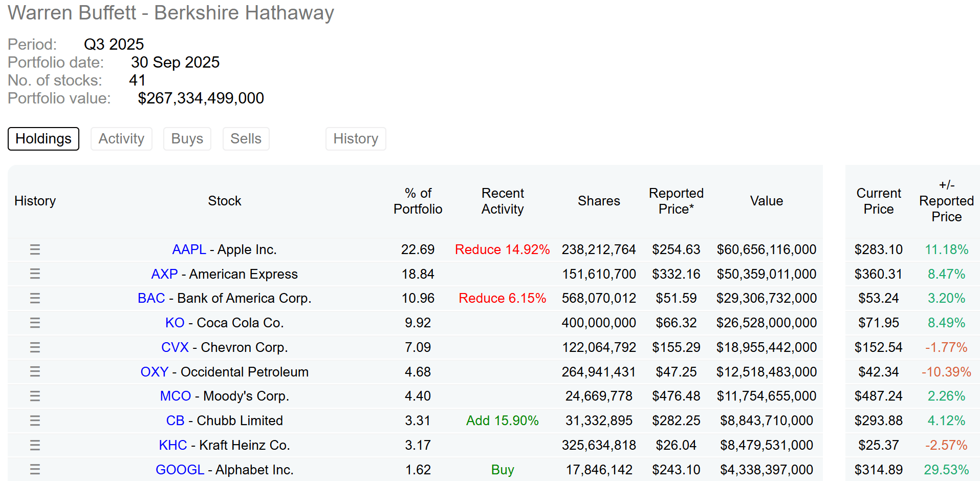Screen dimensions: 980x481
Task: Open history icon for Coca Cola row
Action: [x=35, y=323]
